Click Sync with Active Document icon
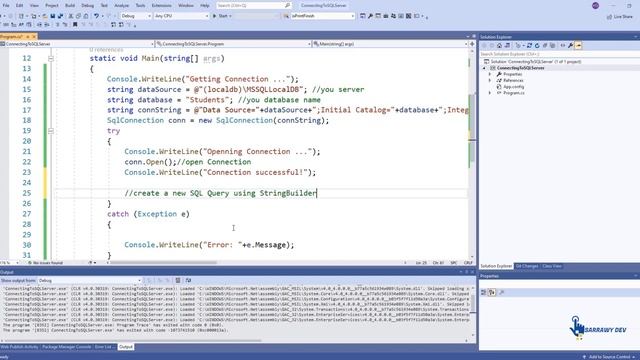Screen dimensions: 640x360 529,45
